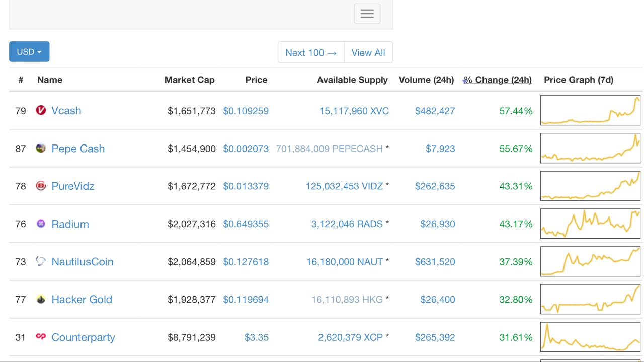Click Pepe Cash volume $7,923

440,149
